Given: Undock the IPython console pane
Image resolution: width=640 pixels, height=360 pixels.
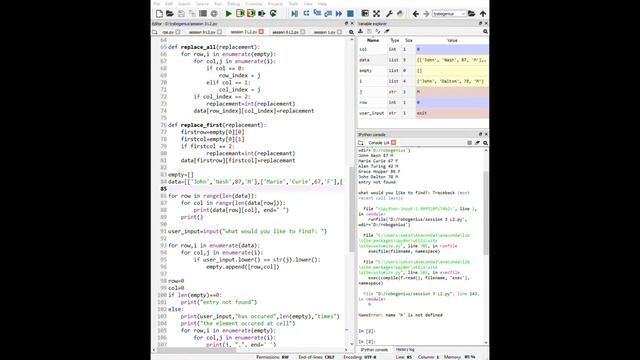Looking at the screenshot, I should tap(480, 134).
